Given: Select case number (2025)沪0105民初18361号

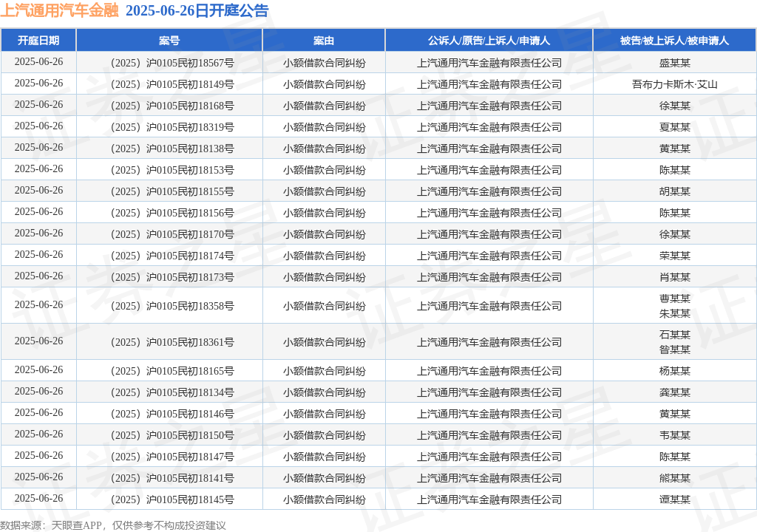Looking at the screenshot, I should tap(172, 342).
